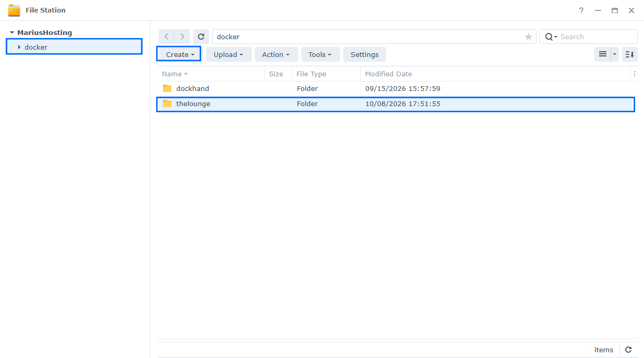Select the thelounge folder name
644x358 pixels.
[193, 103]
